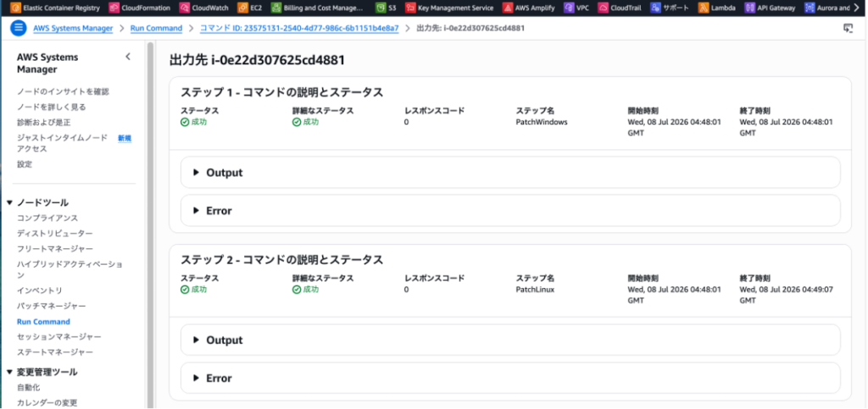The width and height of the screenshot is (868, 409).
Task: Click the CloudShell icon at top right
Action: click(x=848, y=28)
